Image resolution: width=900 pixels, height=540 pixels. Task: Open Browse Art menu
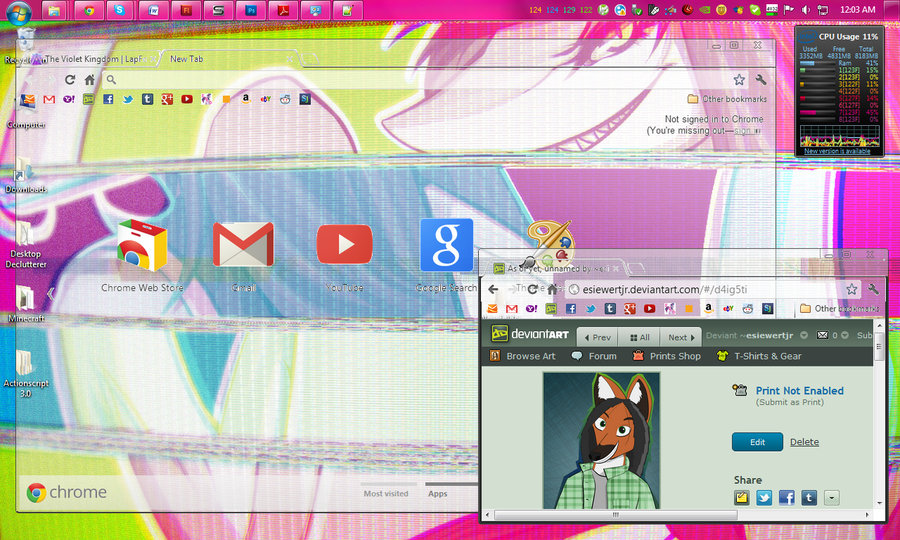523,356
